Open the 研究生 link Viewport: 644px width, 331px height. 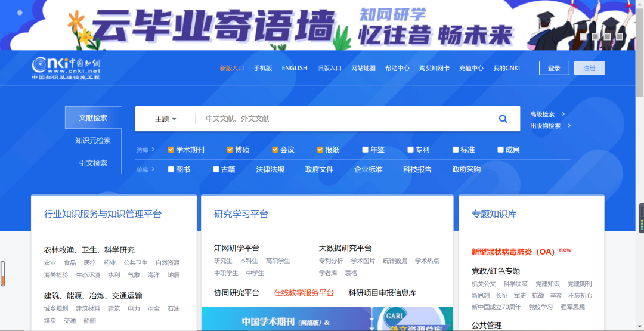[223, 261]
